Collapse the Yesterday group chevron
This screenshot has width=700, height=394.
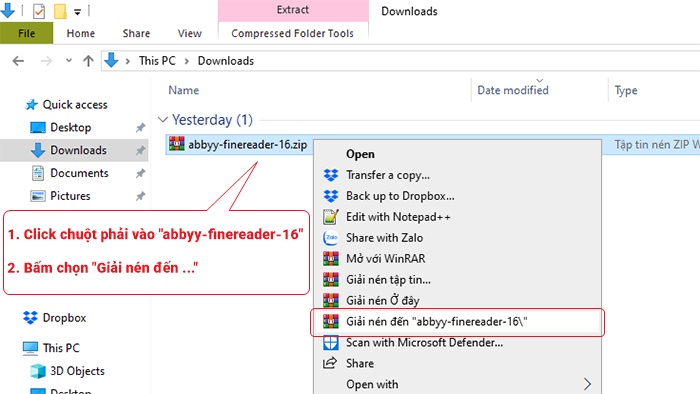(163, 120)
